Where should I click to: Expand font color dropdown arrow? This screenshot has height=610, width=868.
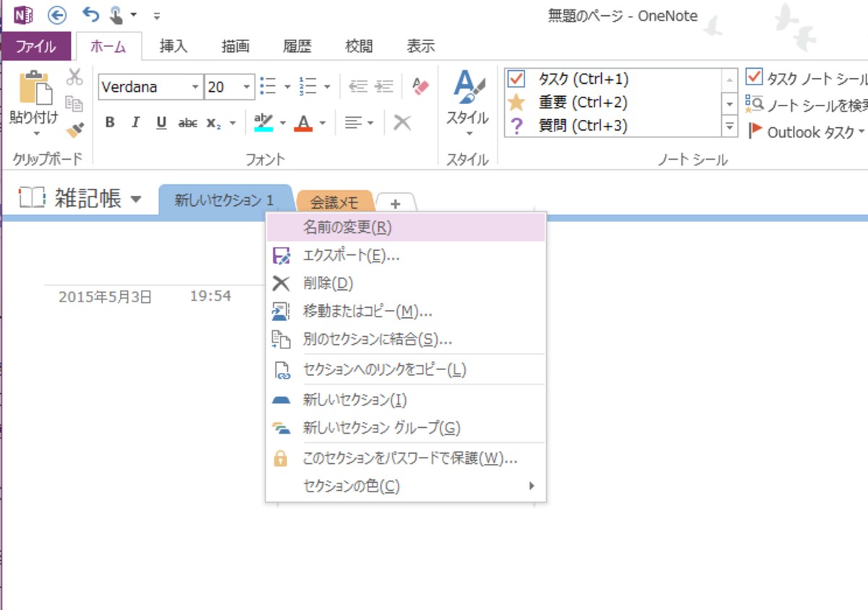pyautogui.click(x=322, y=124)
